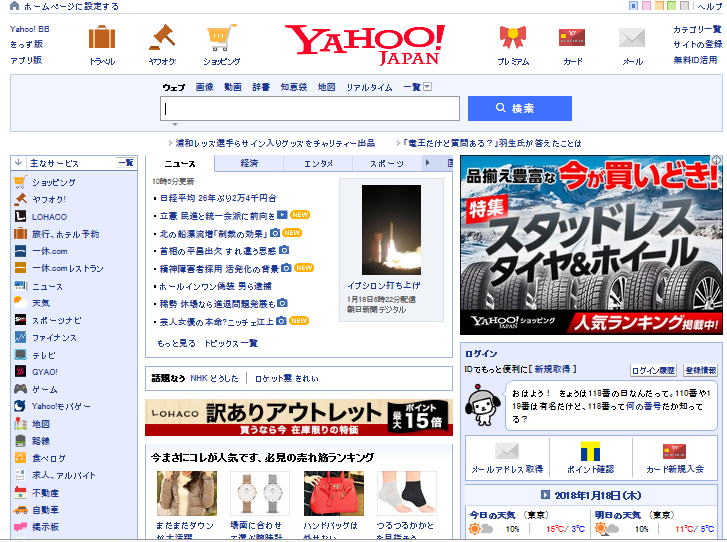Viewport: 727px width, 542px height.
Task: Click the 食べログ icon in sidebar
Action: 20,458
